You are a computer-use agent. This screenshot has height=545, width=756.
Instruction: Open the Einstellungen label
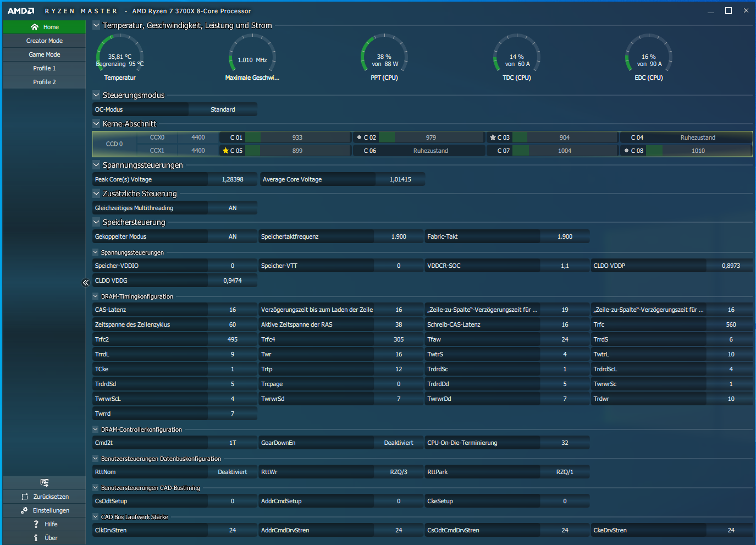[51, 510]
